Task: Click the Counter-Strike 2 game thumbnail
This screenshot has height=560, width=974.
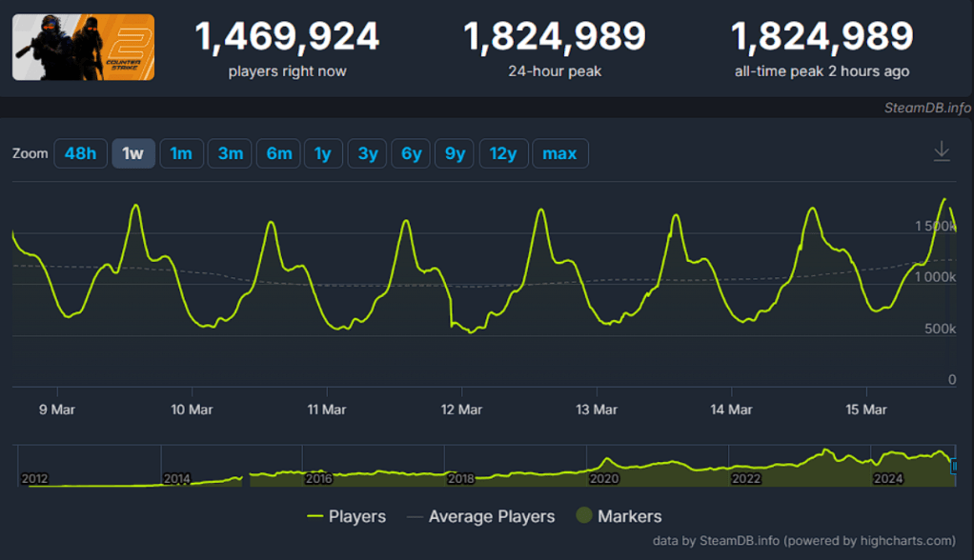Action: pyautogui.click(x=83, y=47)
